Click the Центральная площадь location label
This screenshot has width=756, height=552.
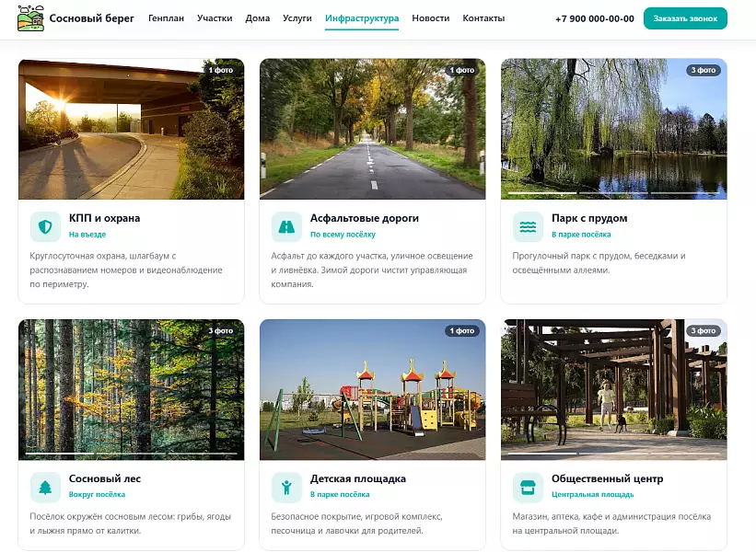(593, 495)
